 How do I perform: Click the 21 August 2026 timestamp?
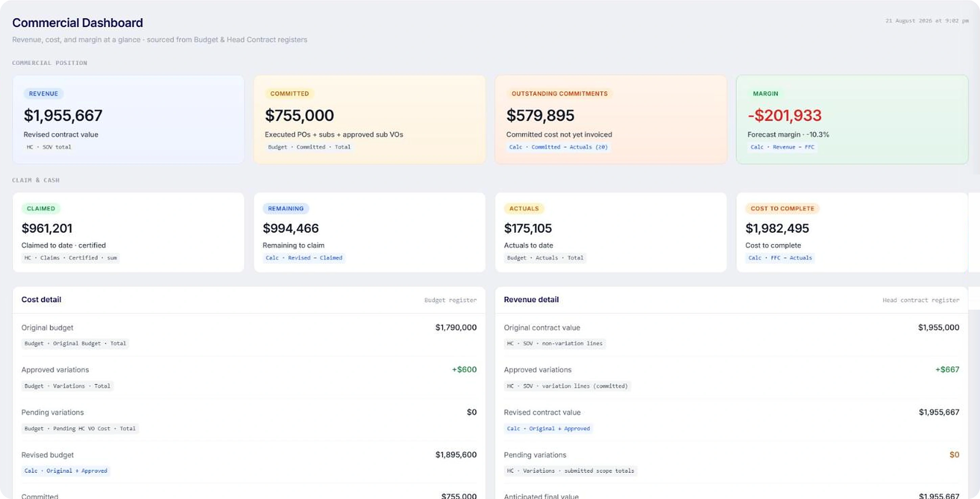[x=927, y=21]
